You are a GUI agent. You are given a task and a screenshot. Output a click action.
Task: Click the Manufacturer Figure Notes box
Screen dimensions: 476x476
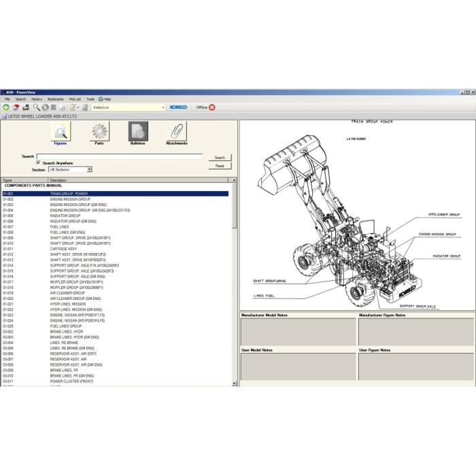click(416, 332)
